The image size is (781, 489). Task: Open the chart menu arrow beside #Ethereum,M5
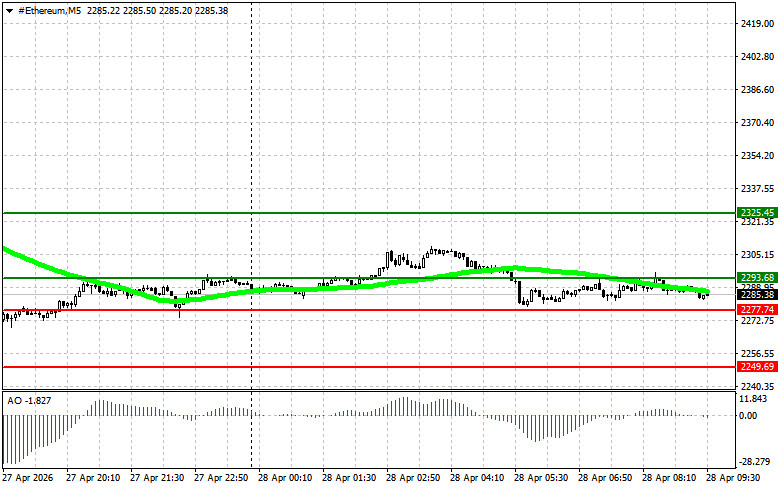coord(9,10)
